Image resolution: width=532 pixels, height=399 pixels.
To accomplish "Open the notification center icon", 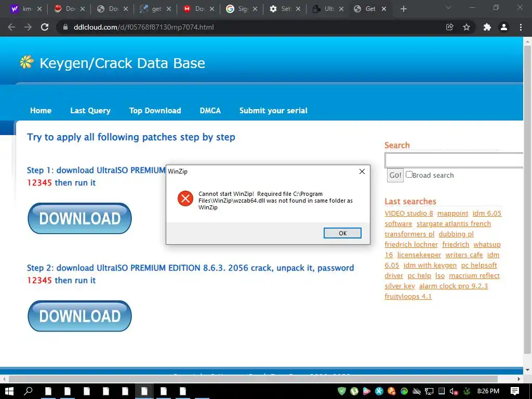I will (515, 391).
